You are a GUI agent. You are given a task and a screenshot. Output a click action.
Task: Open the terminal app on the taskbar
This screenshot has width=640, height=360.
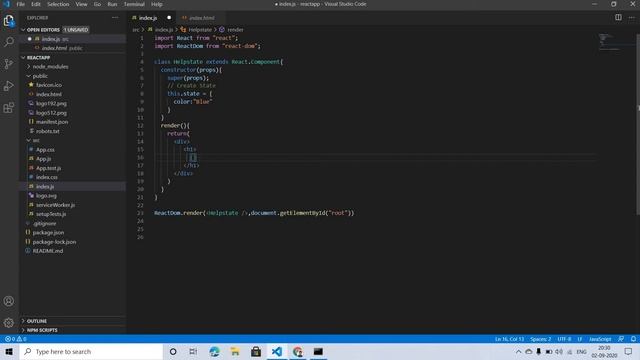[318, 351]
